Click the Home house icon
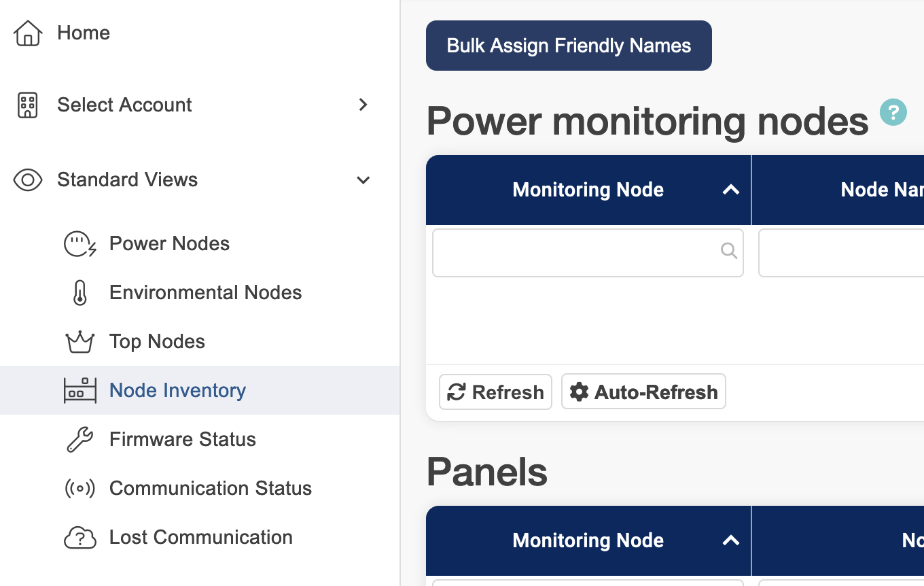The image size is (924, 586). pos(28,33)
